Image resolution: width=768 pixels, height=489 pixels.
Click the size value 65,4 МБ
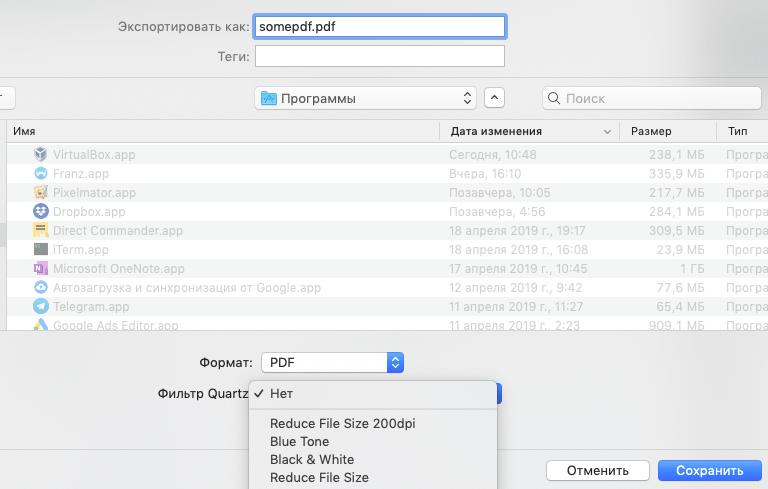(x=680, y=307)
